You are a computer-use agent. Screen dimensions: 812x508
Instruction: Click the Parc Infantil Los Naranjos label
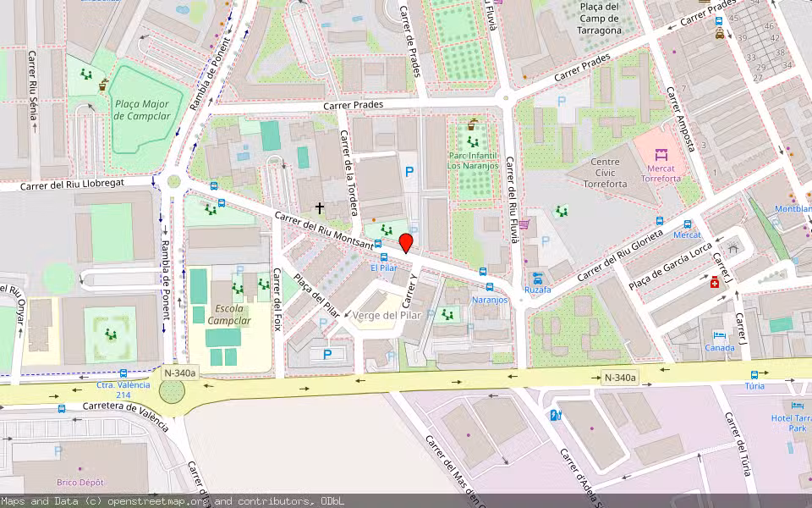[473, 160]
